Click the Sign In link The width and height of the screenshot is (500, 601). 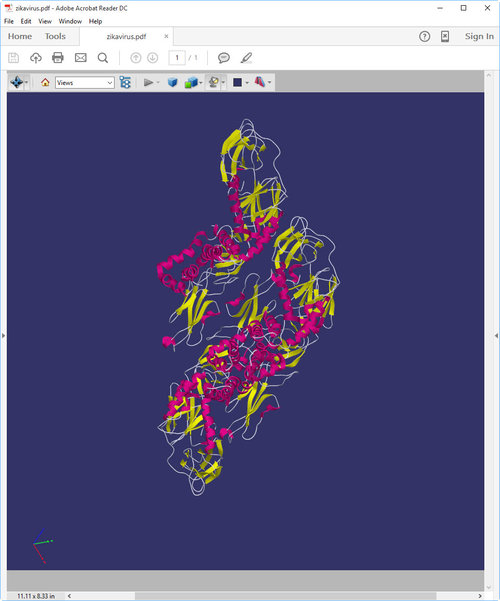click(x=479, y=36)
